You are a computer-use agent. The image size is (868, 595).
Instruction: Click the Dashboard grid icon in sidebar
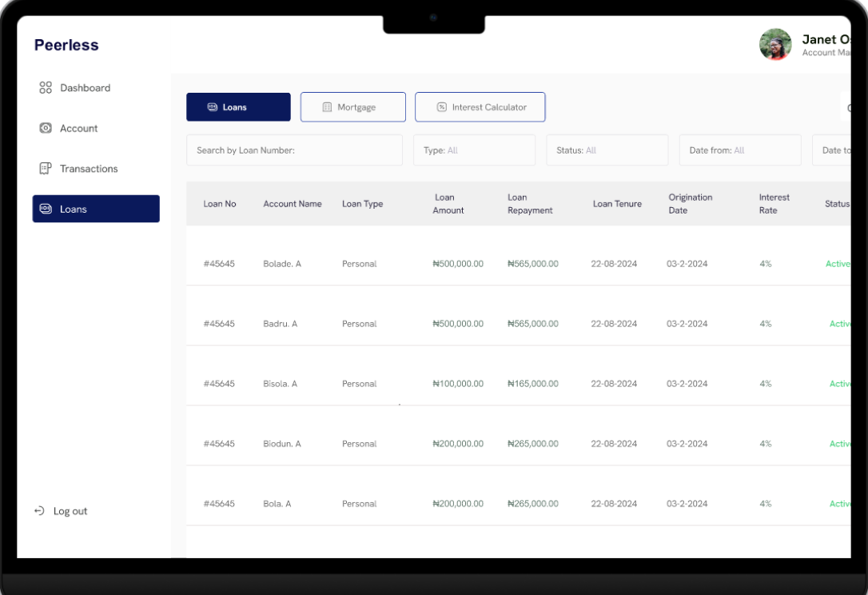coord(46,88)
